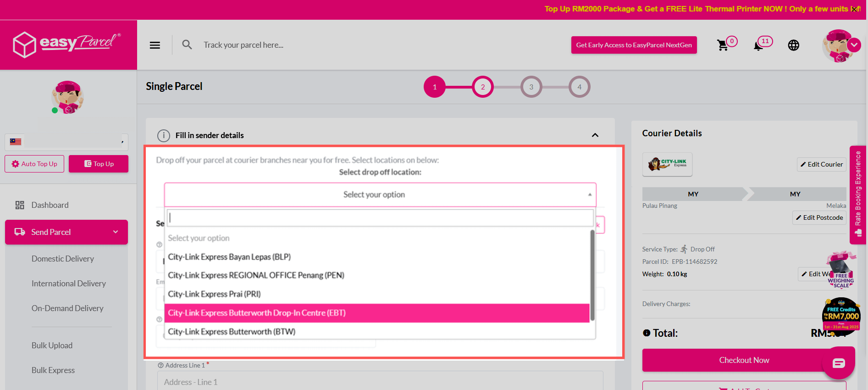Select City-Link Express Prai (PRI)
This screenshot has width=868, height=390.
click(377, 294)
